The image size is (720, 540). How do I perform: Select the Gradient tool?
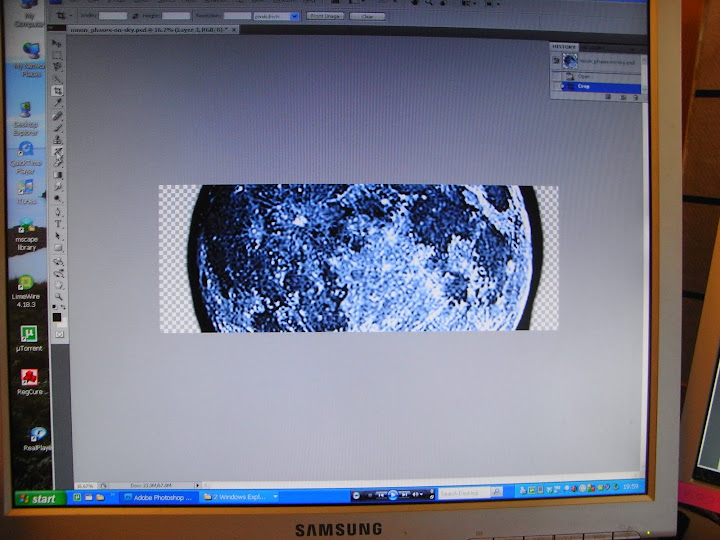point(58,175)
